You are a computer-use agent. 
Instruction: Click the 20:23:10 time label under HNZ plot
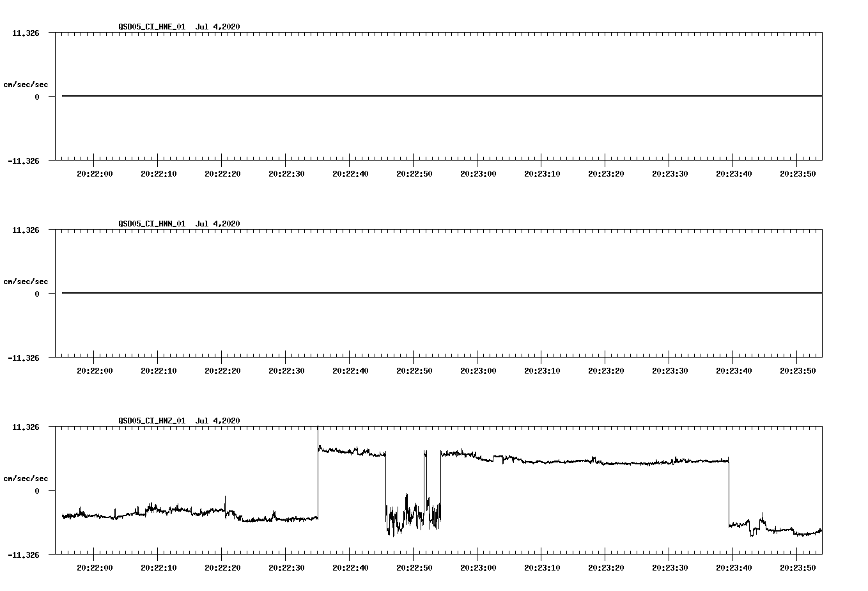542,567
